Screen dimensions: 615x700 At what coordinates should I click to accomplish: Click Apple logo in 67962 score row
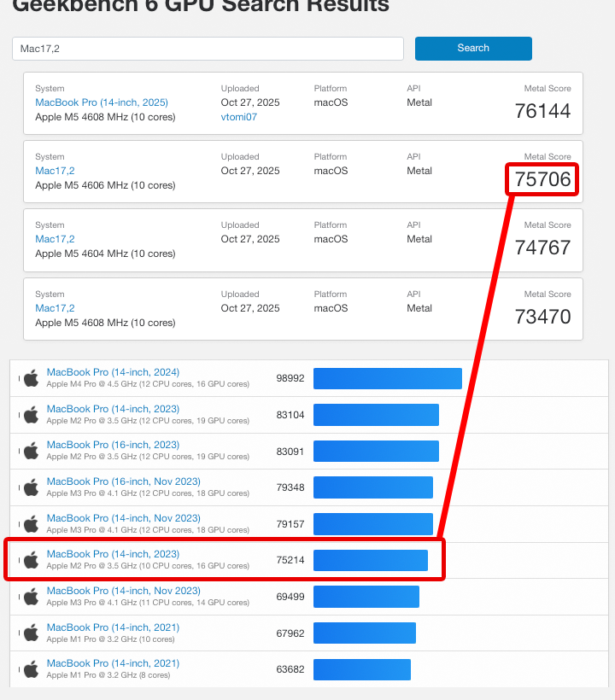[32, 633]
